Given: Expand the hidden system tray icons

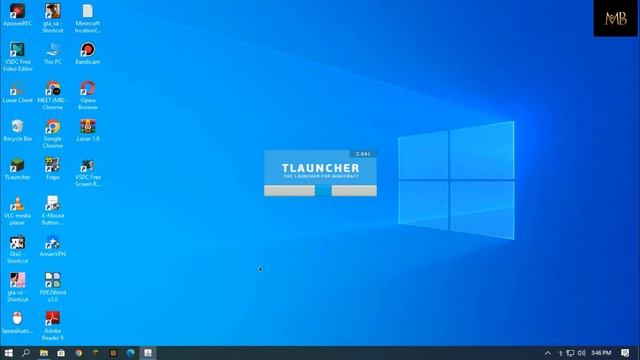Looking at the screenshot, I should [x=548, y=353].
